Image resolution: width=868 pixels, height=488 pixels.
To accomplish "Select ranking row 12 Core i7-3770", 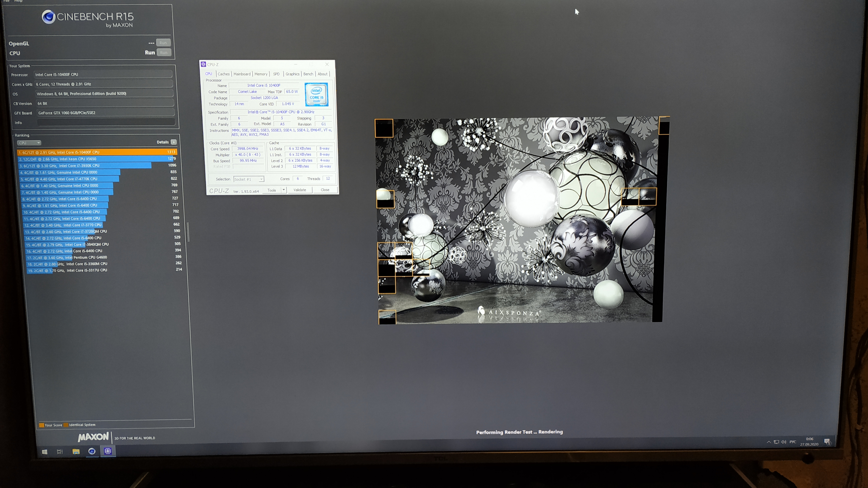I will [x=102, y=225].
